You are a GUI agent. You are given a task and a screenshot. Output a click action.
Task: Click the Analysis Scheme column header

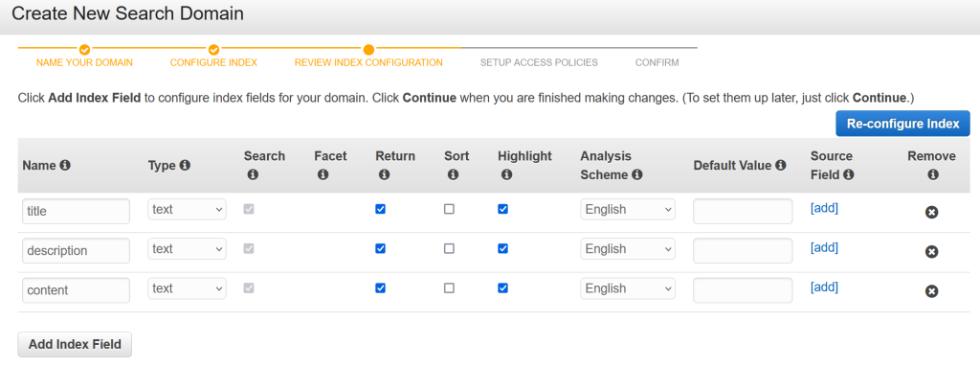click(606, 166)
